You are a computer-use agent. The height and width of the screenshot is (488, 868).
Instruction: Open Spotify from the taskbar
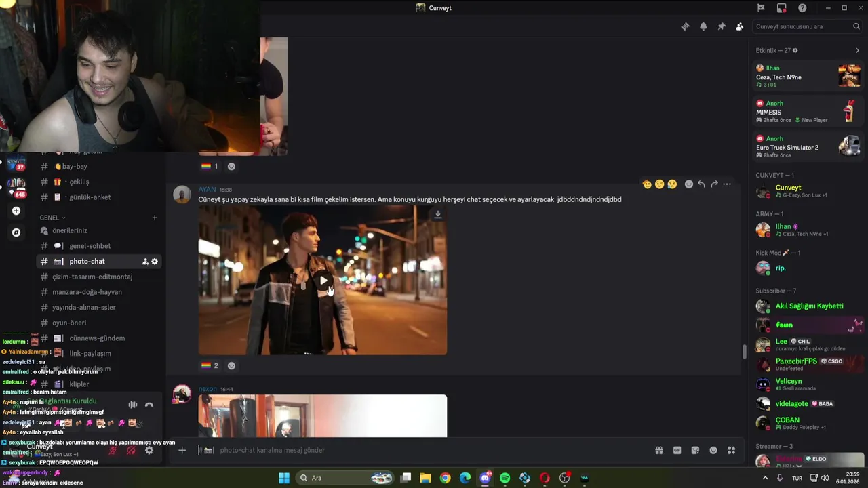[505, 478]
